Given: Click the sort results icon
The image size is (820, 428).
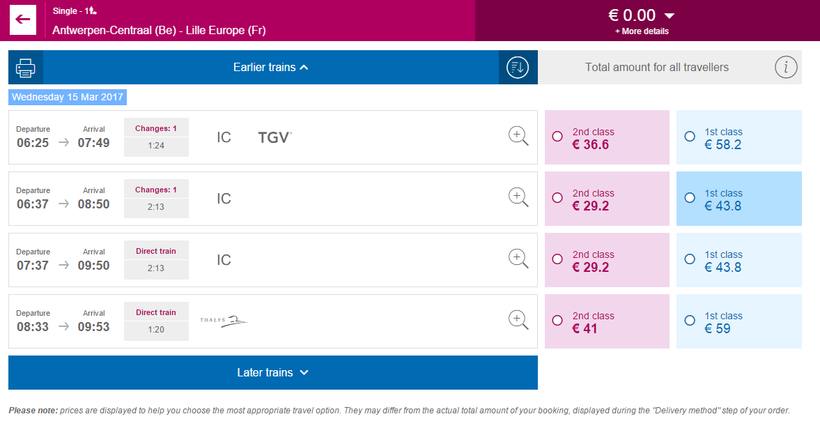Looking at the screenshot, I should (517, 68).
